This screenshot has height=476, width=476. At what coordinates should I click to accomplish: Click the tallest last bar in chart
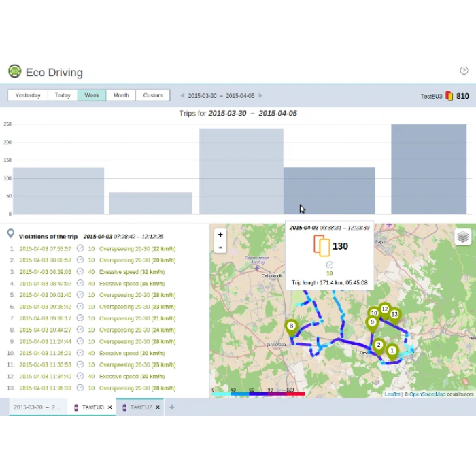point(428,169)
